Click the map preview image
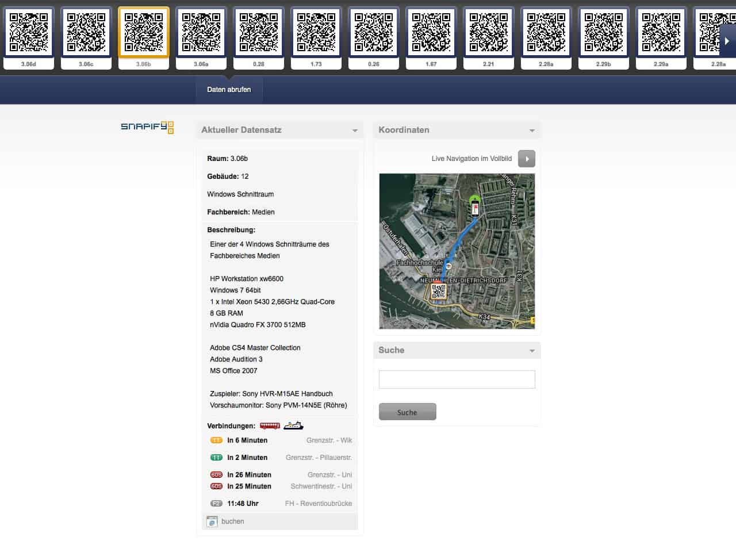 pyautogui.click(x=457, y=251)
